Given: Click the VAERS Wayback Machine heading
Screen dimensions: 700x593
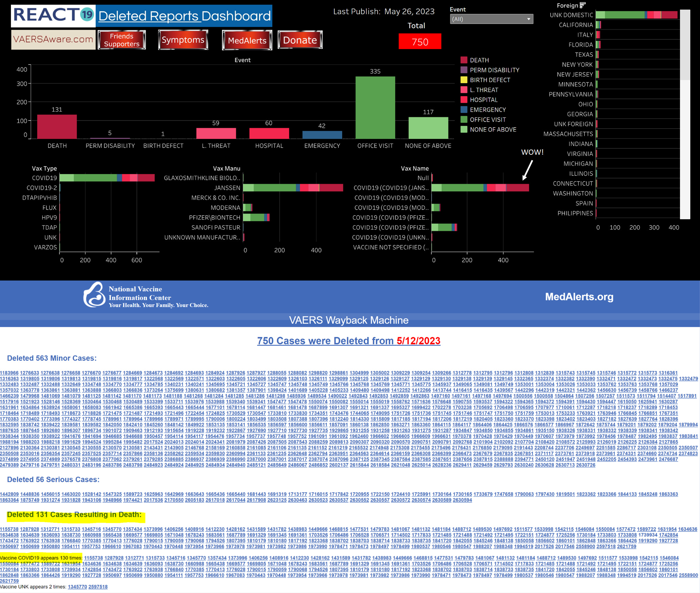Looking at the screenshot, I should click(x=349, y=320).
